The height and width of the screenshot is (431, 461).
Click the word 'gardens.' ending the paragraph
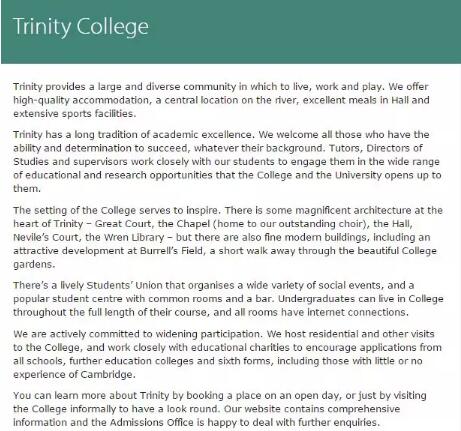(x=34, y=265)
